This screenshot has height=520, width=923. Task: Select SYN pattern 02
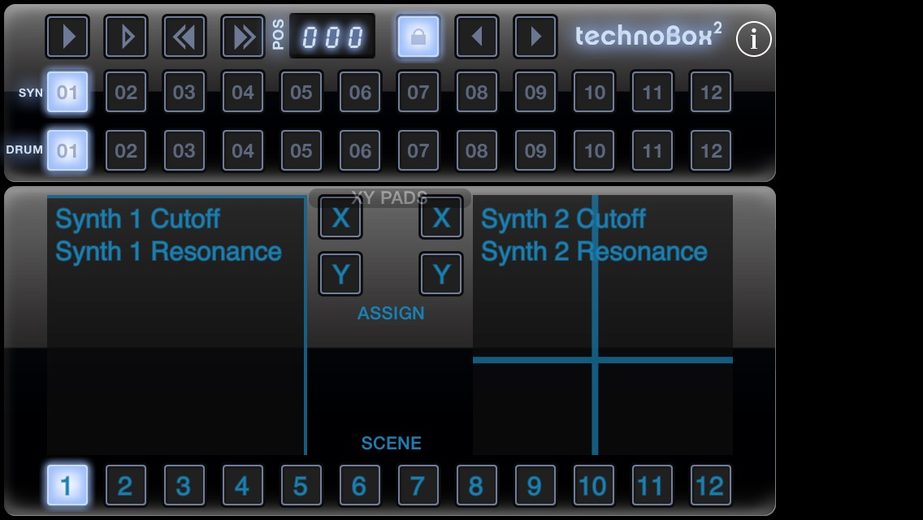pyautogui.click(x=126, y=92)
